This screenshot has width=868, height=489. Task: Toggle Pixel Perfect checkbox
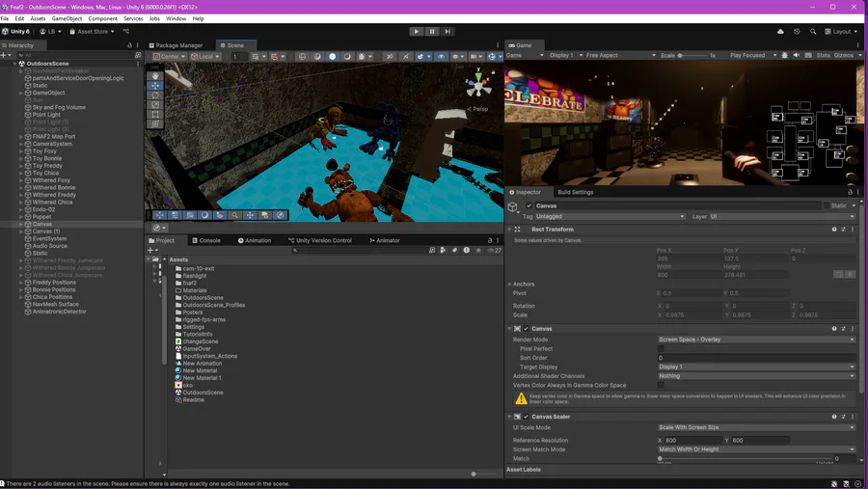[x=661, y=349]
